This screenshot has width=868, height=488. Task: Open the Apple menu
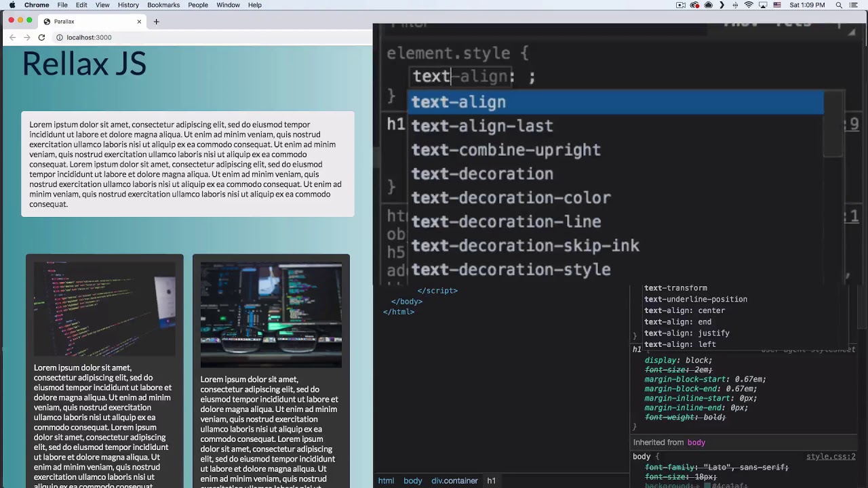click(x=12, y=5)
